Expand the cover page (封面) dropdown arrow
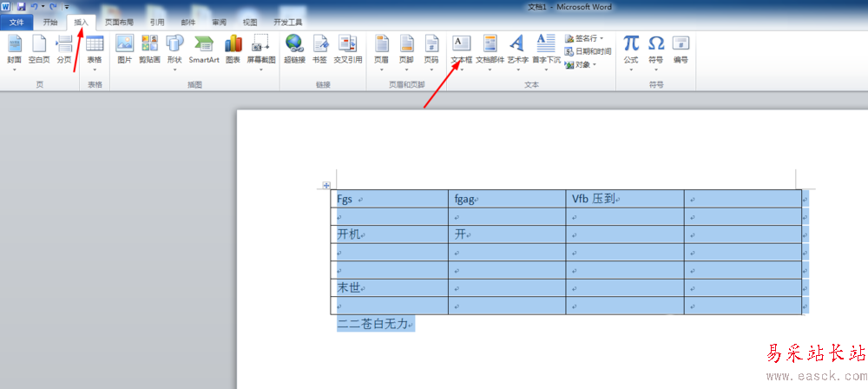This screenshot has width=868, height=389. pyautogui.click(x=15, y=69)
